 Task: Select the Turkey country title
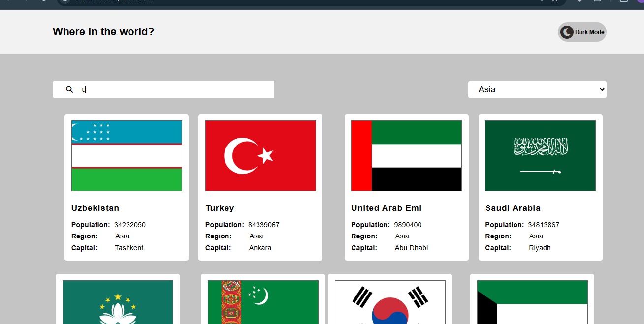click(x=220, y=208)
